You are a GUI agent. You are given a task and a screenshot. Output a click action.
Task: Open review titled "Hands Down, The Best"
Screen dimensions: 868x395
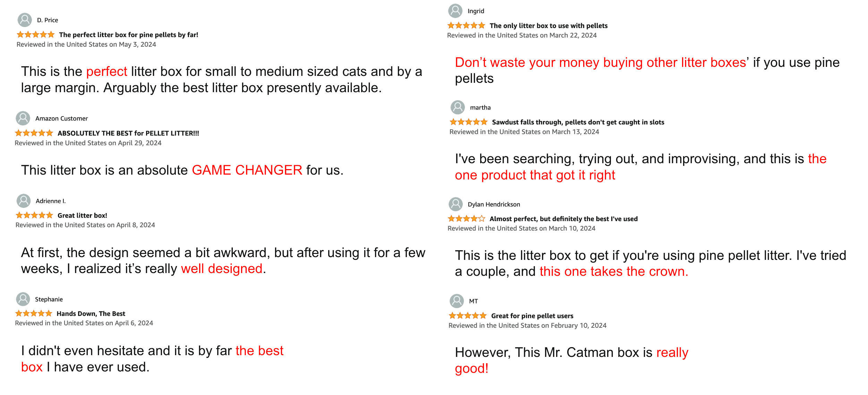pyautogui.click(x=91, y=314)
